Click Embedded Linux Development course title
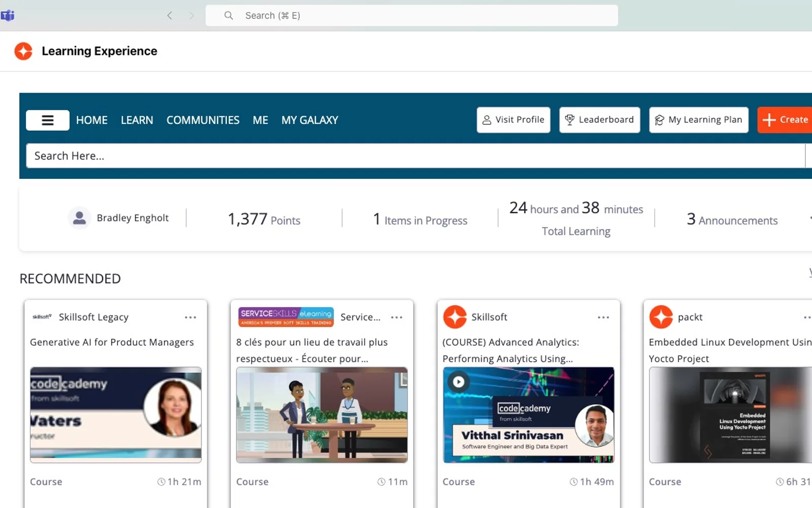Image resolution: width=812 pixels, height=508 pixels. (730, 351)
